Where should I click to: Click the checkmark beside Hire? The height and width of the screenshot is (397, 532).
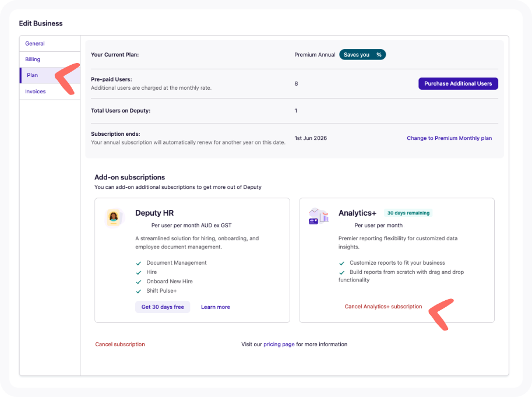[x=139, y=272]
